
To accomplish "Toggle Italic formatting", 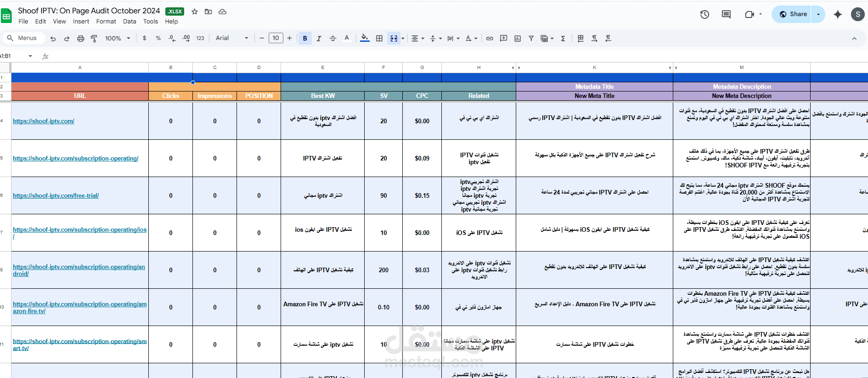I will (319, 38).
